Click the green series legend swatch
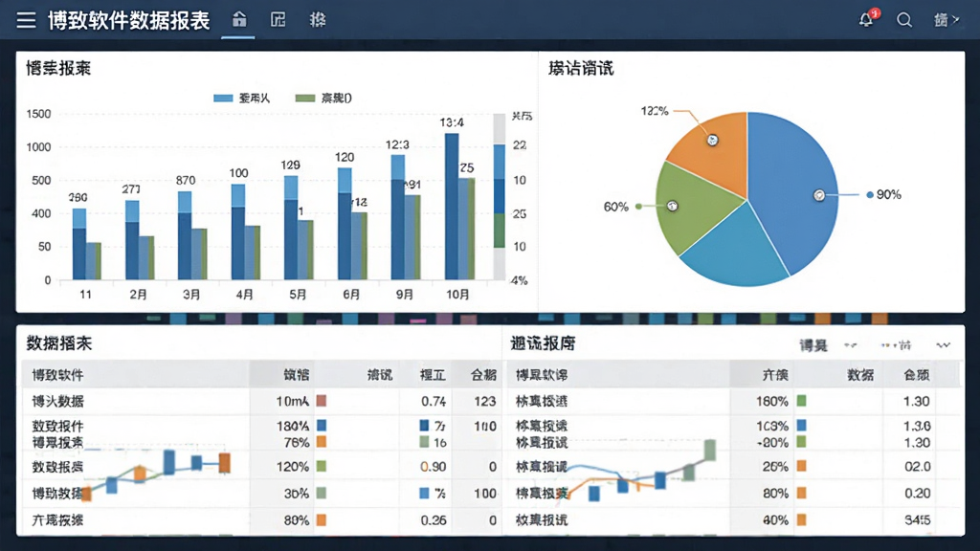This screenshot has width=980, height=551. pyautogui.click(x=305, y=99)
